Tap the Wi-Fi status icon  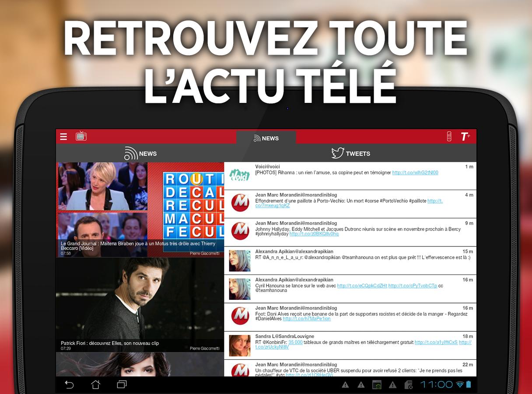coord(459,384)
